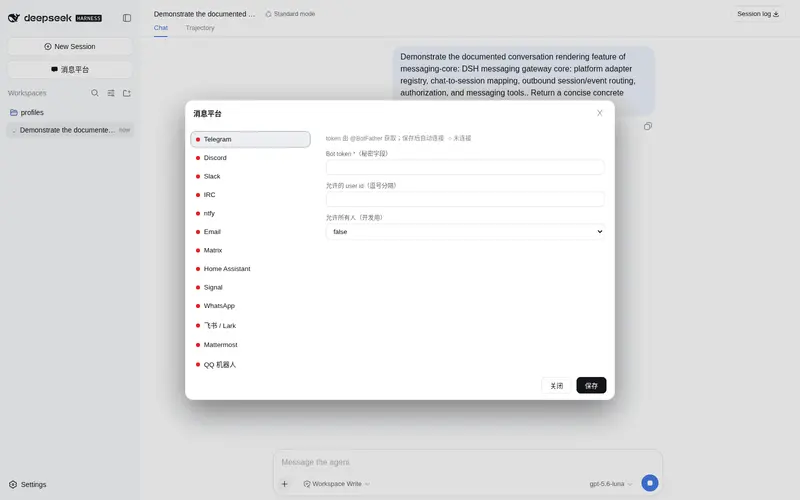Select Matrix platform
The image size is (800, 500).
coord(250,250)
